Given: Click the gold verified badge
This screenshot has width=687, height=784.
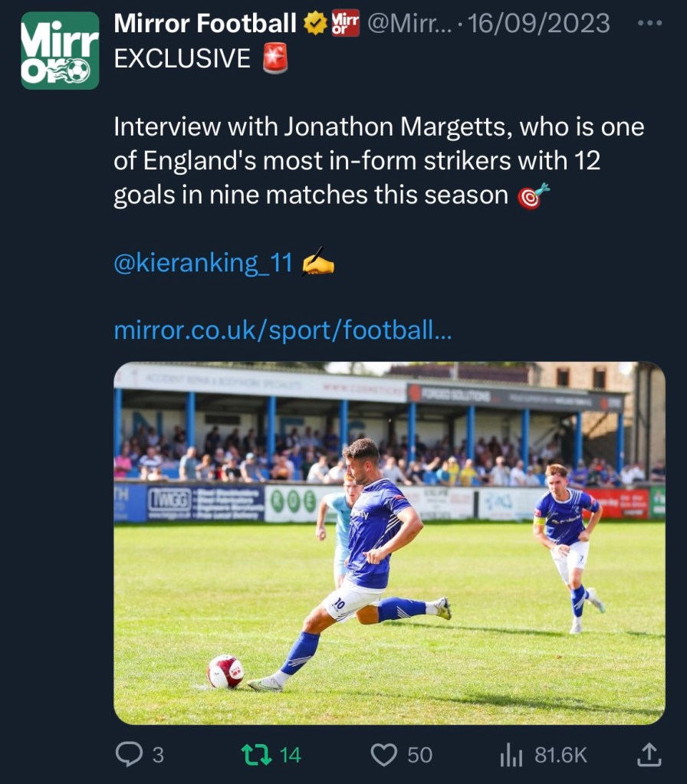Looking at the screenshot, I should pos(314,24).
